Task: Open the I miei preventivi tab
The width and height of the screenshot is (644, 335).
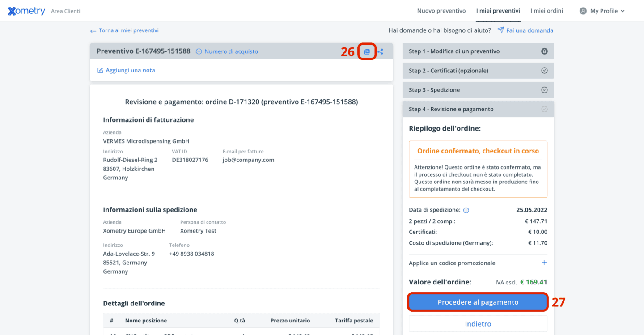Action: pos(498,11)
